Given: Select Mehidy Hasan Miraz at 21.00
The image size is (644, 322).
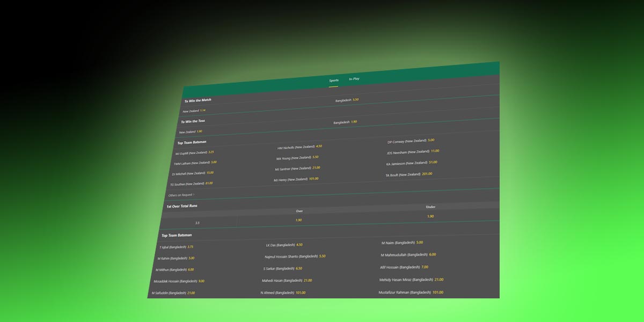Looking at the screenshot, I should click(x=412, y=279).
